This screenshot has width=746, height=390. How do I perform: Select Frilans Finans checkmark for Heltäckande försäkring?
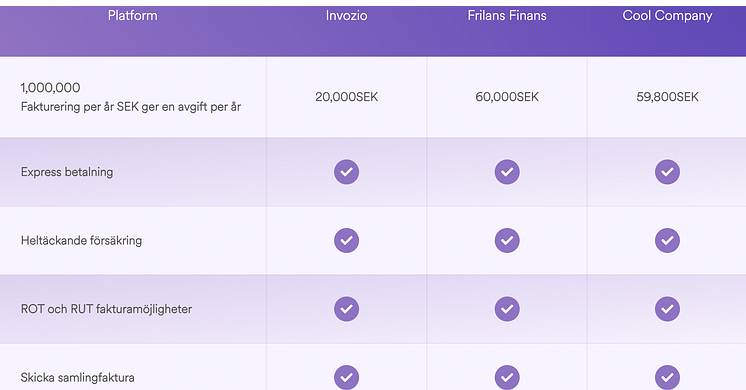tap(507, 240)
